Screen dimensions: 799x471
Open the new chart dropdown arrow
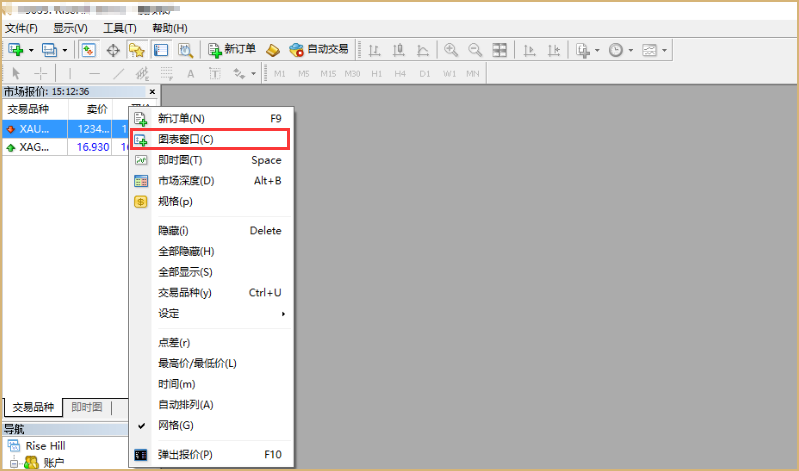[x=31, y=49]
